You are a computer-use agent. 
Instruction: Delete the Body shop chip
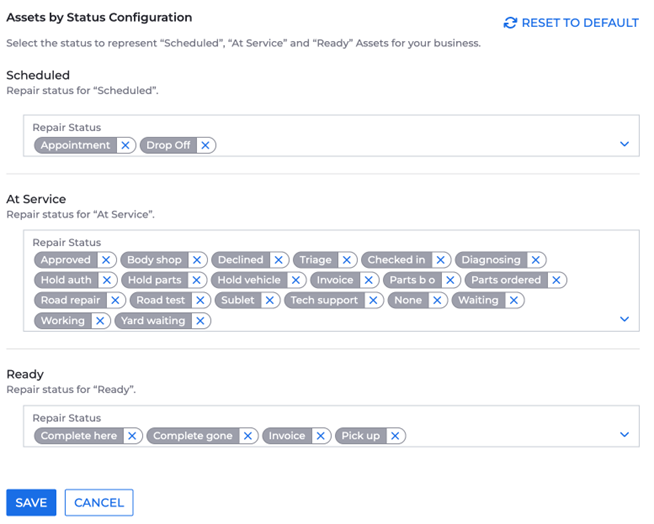point(197,260)
